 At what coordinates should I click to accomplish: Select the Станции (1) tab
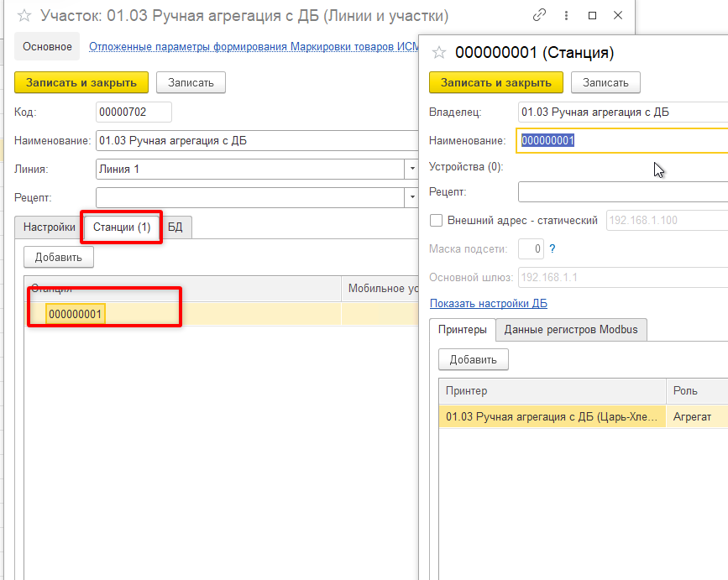click(x=122, y=227)
